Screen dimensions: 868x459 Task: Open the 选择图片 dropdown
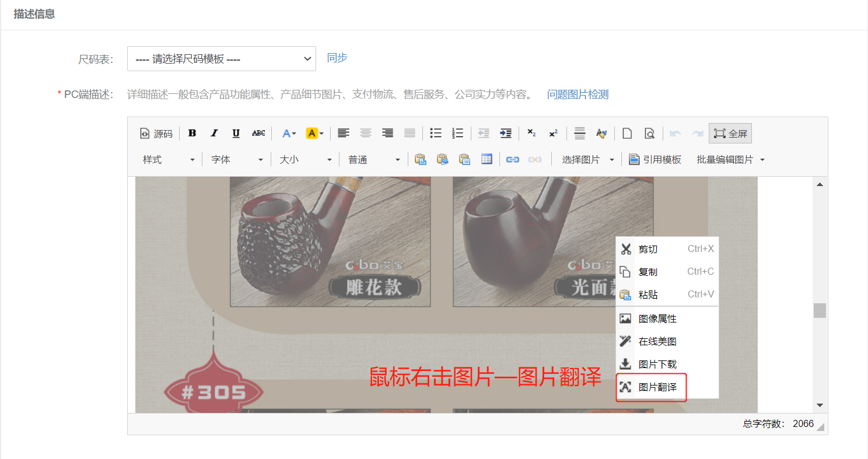[x=587, y=159]
